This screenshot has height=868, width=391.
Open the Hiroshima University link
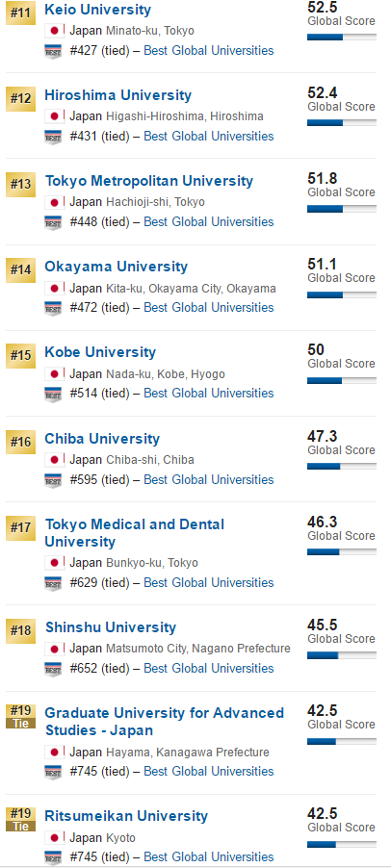click(x=117, y=95)
